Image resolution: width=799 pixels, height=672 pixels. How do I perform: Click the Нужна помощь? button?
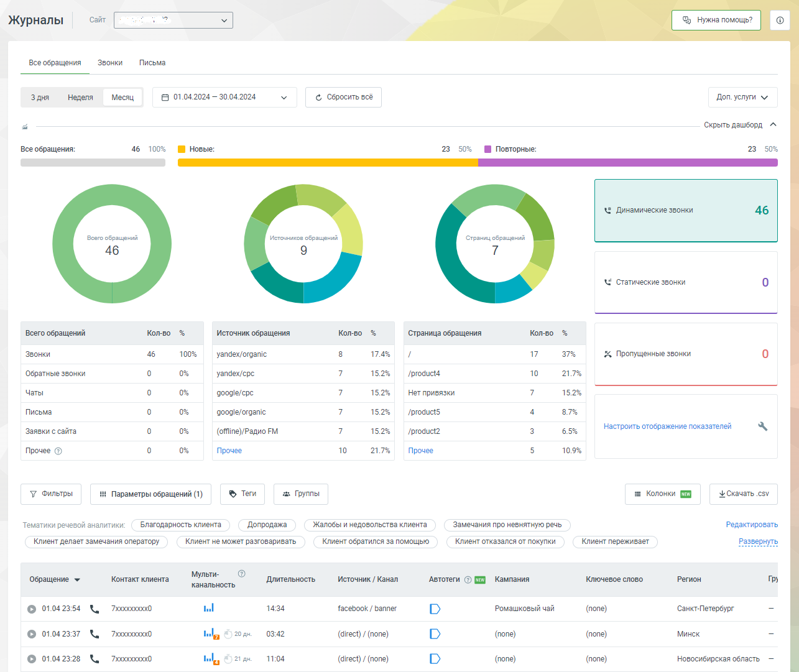(x=716, y=20)
